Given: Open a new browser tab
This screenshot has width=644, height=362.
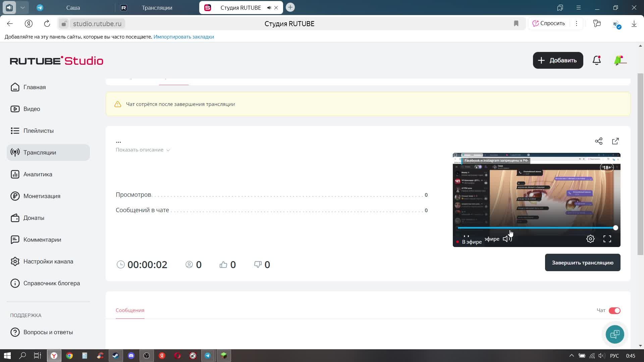Looking at the screenshot, I should coord(290,7).
